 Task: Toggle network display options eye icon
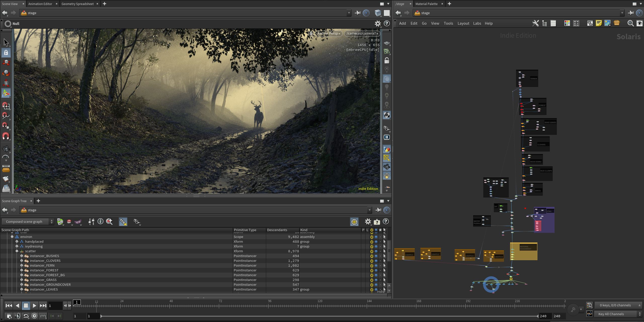coord(639,23)
